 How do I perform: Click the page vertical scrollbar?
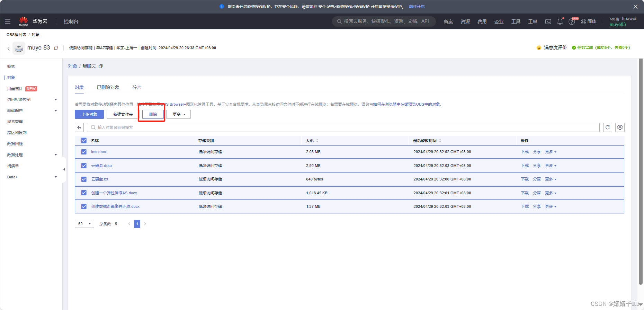(x=641, y=171)
